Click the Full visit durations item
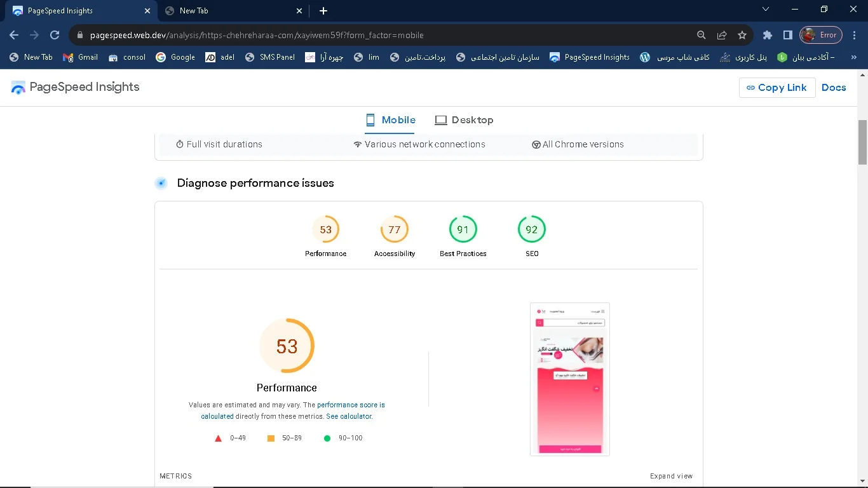This screenshot has width=868, height=488. [x=219, y=144]
